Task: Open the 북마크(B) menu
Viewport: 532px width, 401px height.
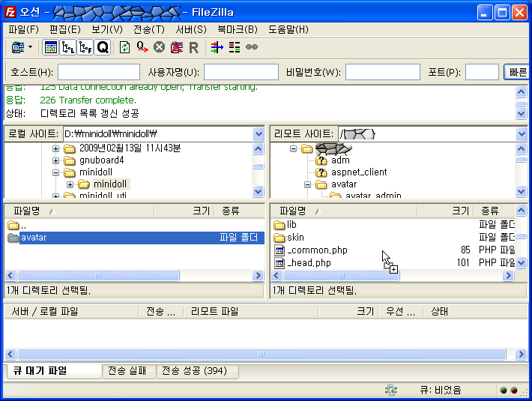Action: [x=238, y=29]
